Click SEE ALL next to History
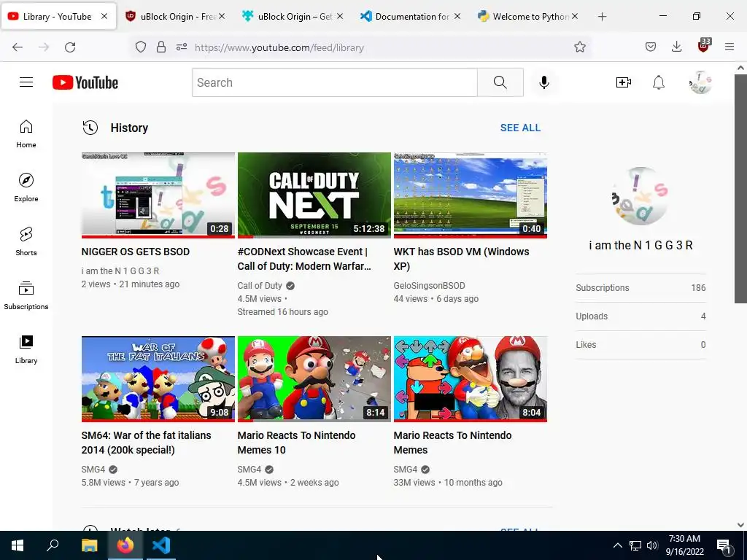This screenshot has width=747, height=560. pos(520,128)
